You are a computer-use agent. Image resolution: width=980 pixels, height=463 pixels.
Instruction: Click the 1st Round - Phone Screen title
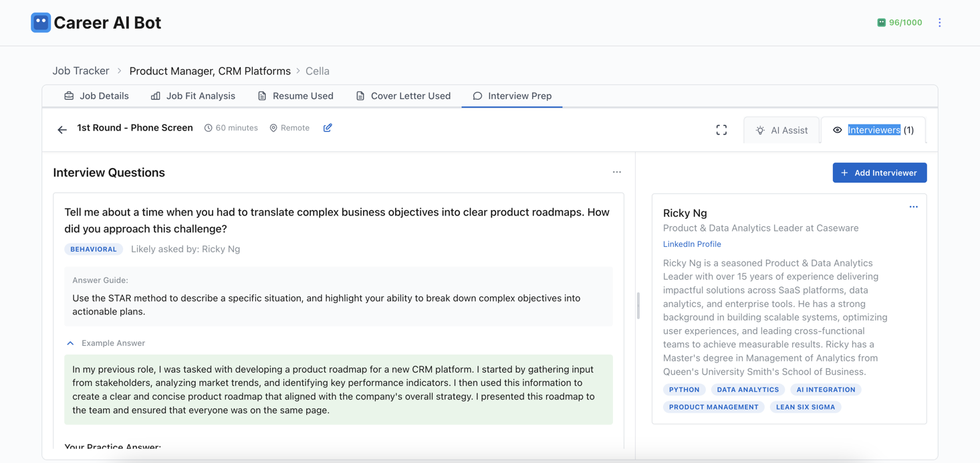tap(135, 128)
